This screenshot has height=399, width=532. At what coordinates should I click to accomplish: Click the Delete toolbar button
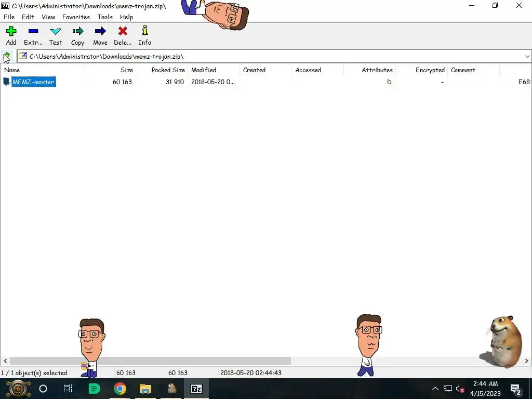(x=123, y=36)
